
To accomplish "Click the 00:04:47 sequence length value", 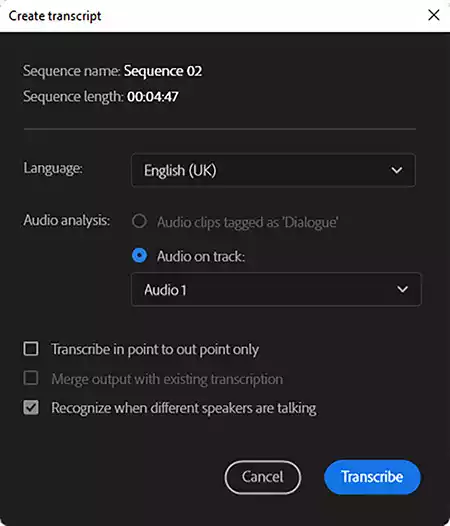I will pos(153,97).
